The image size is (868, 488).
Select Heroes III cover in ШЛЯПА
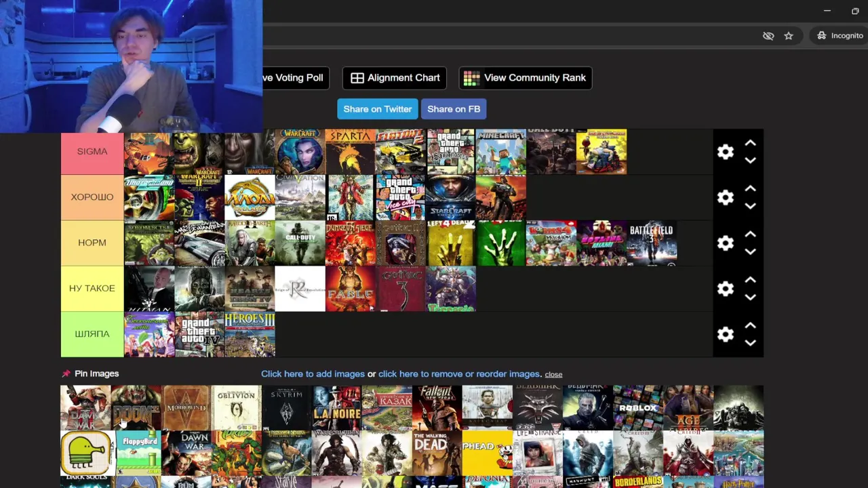point(250,334)
